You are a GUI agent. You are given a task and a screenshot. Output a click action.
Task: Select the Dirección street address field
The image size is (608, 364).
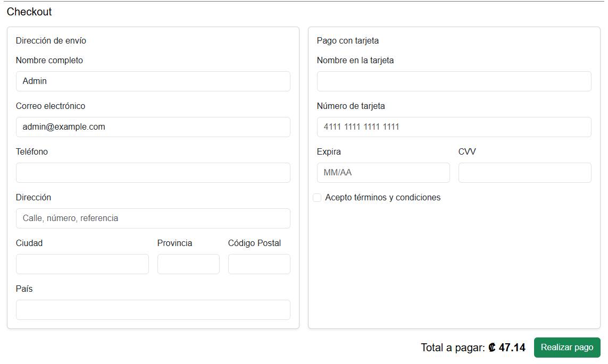pos(153,218)
